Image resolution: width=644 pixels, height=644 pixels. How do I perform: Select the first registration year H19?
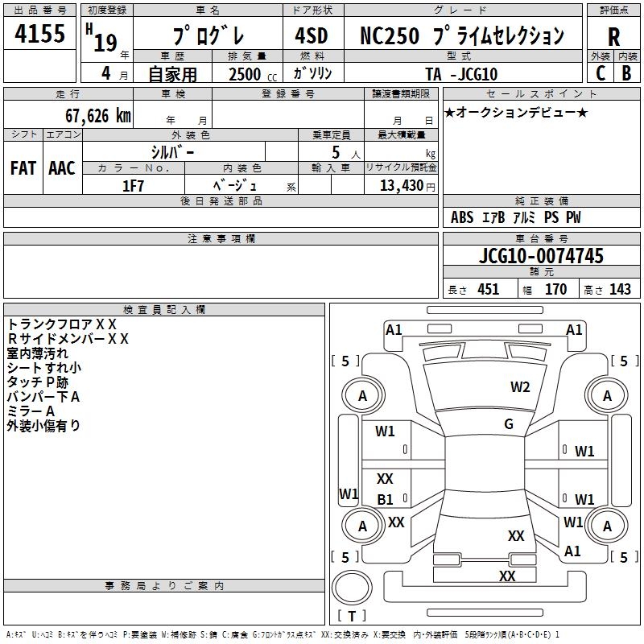[x=102, y=38]
